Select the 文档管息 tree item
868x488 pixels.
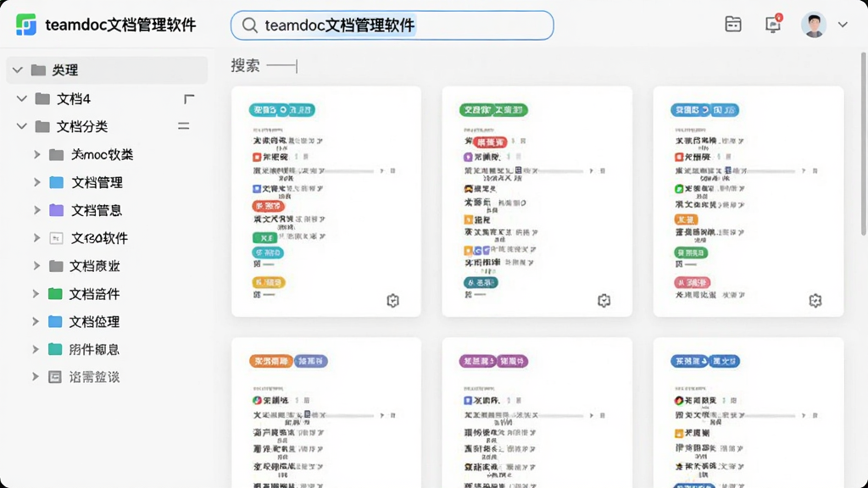click(97, 210)
